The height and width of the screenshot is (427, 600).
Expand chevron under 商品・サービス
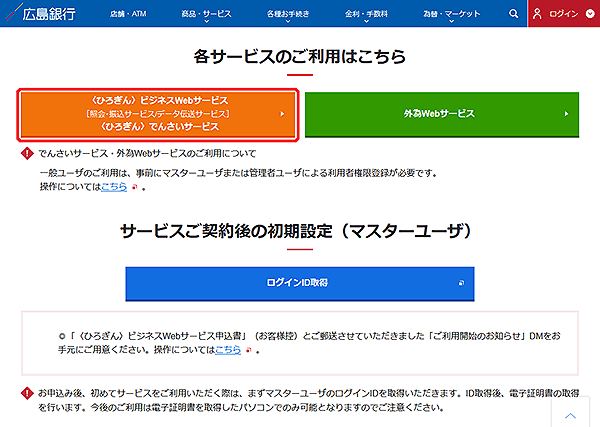tap(207, 21)
